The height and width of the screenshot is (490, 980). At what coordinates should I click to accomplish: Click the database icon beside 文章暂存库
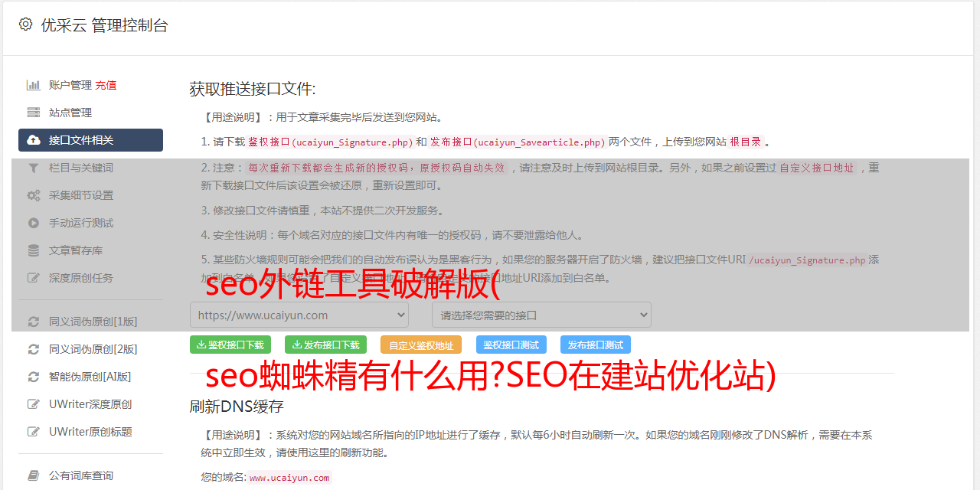[34, 250]
